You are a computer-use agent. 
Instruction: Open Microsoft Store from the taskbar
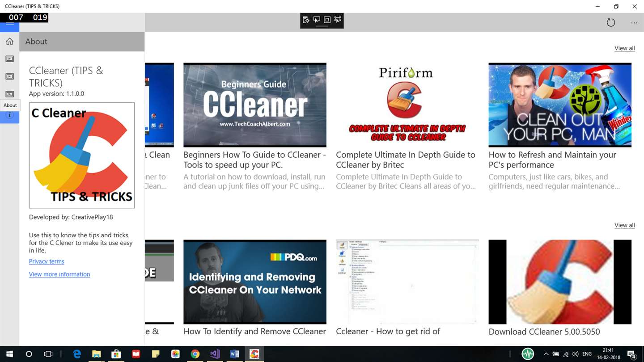(116, 354)
